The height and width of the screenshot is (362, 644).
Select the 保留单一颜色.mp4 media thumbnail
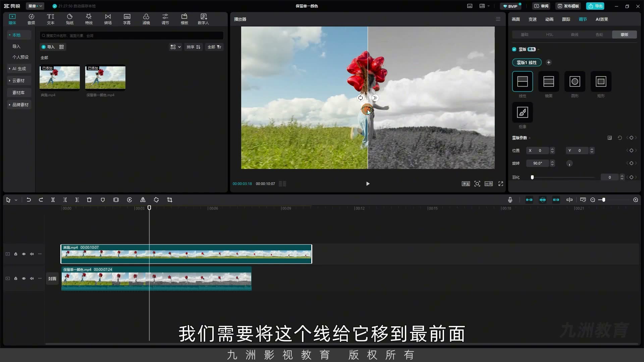[105, 78]
